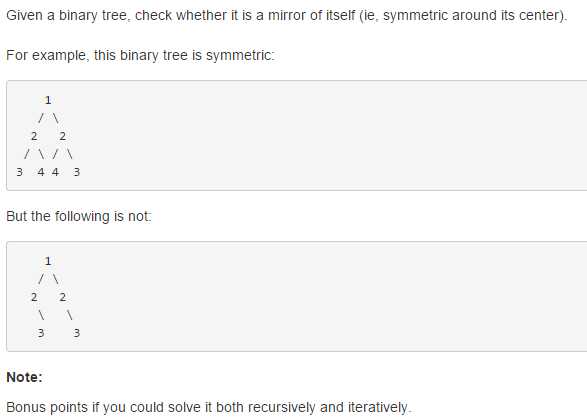Click right node 2 in second tree
587x420 pixels.
63,297
